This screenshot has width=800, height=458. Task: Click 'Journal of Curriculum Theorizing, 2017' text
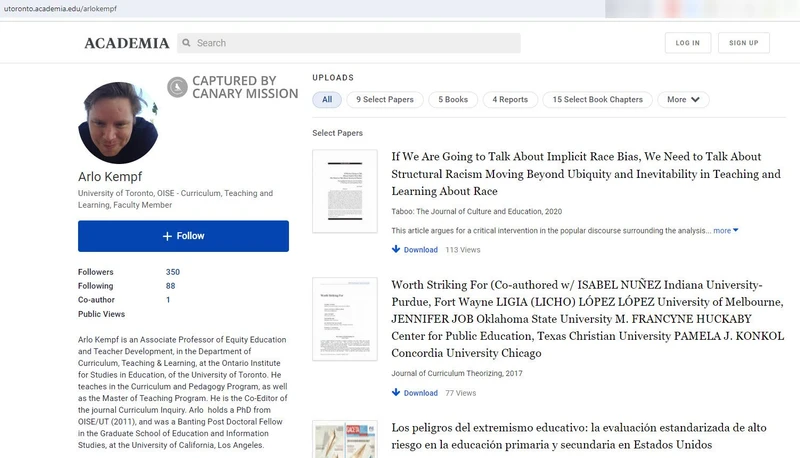[x=457, y=373]
